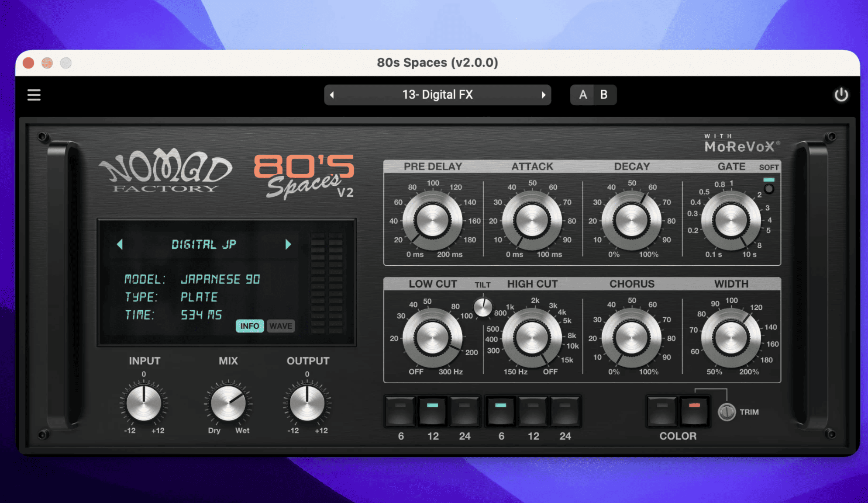The width and height of the screenshot is (868, 503).
Task: Select preset slot B
Action: coord(604,95)
